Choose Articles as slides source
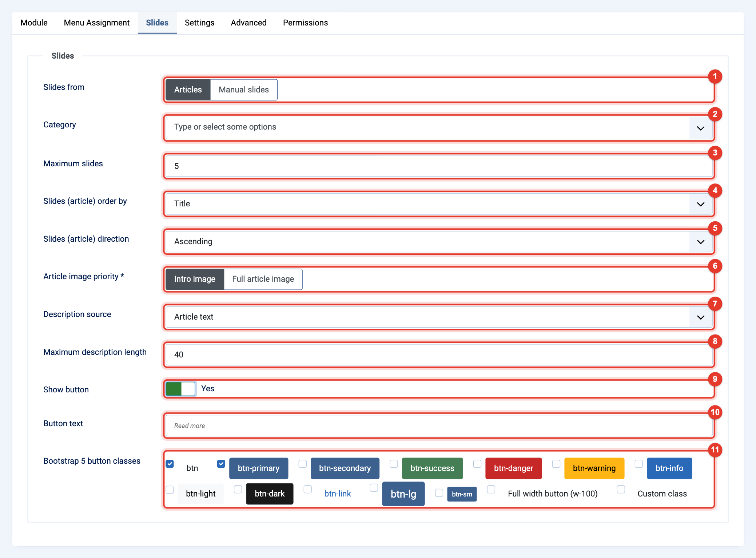 click(x=188, y=90)
